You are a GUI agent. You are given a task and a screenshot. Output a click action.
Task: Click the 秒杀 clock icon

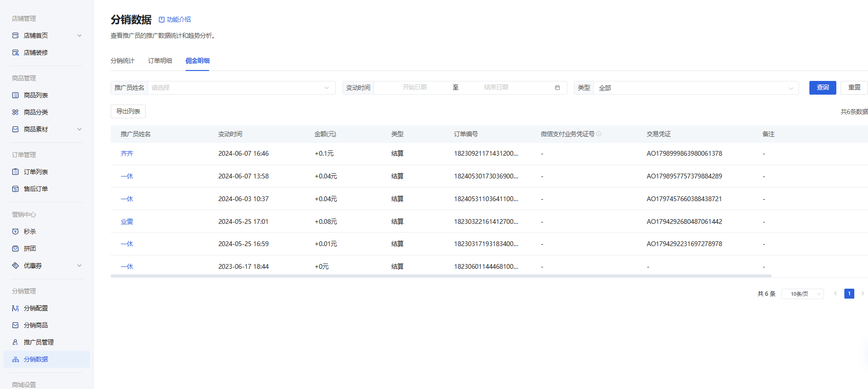pos(16,231)
